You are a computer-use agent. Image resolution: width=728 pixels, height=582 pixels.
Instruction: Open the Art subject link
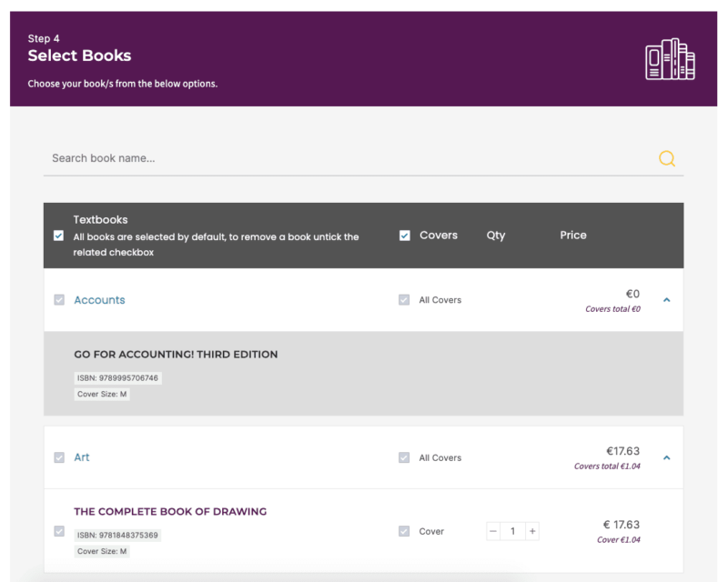click(x=82, y=457)
